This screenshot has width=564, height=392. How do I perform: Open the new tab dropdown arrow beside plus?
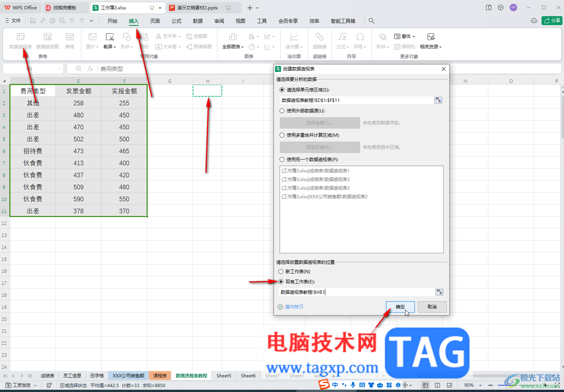257,8
